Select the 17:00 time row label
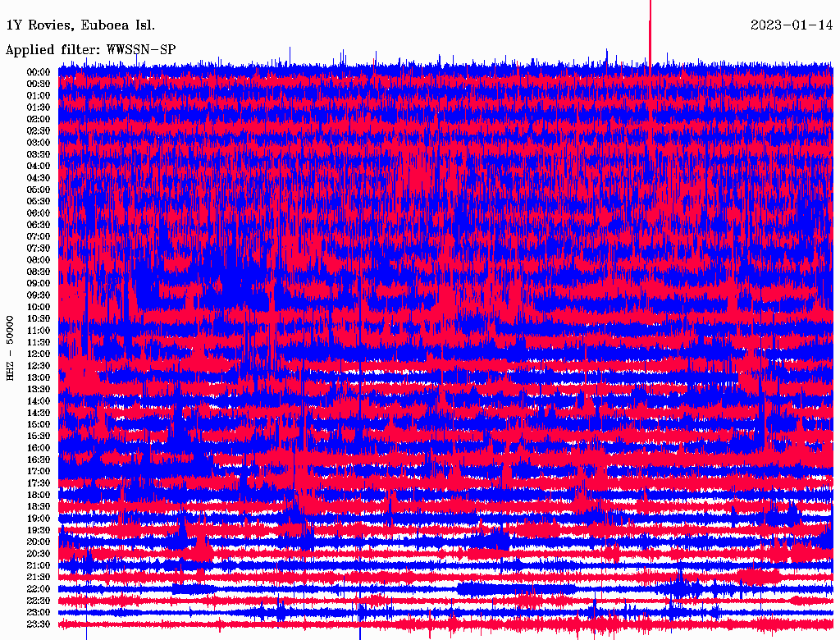The height and width of the screenshot is (640, 840). 38,471
